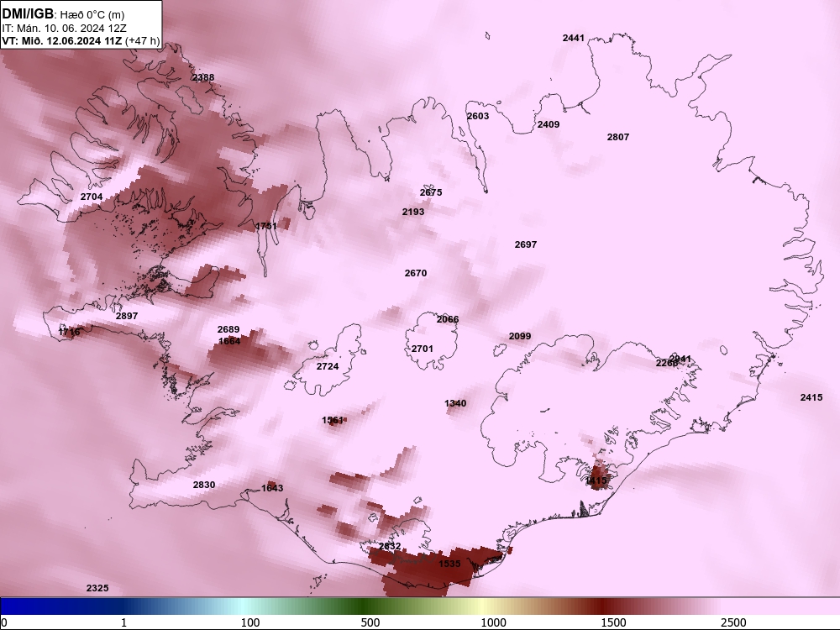840x630 pixels.
Task: Select the 1716 value on the peninsula
Action: [69, 332]
